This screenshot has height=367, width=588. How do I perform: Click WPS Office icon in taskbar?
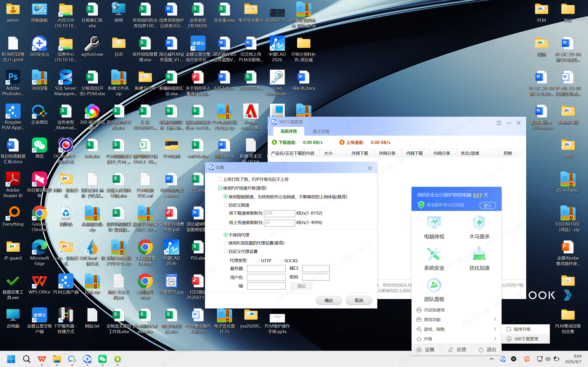point(42,359)
